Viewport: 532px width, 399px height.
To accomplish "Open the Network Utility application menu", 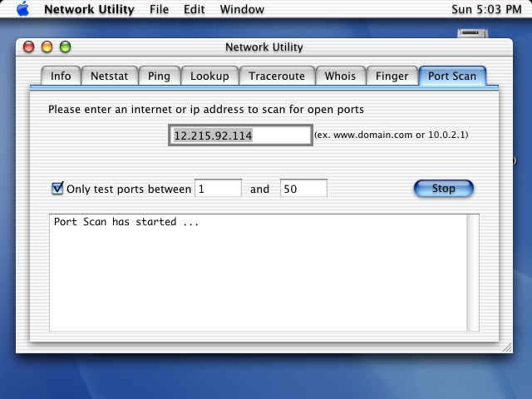I will (89, 9).
